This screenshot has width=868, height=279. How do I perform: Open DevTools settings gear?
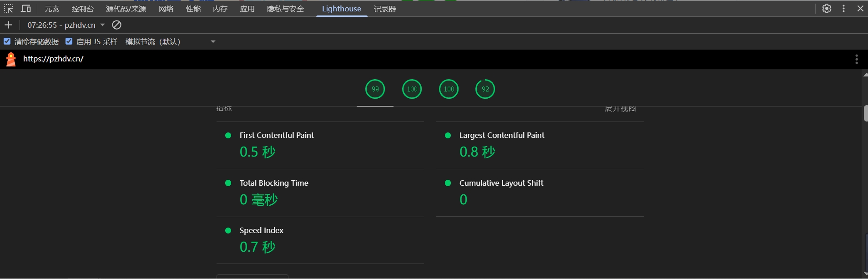point(827,9)
